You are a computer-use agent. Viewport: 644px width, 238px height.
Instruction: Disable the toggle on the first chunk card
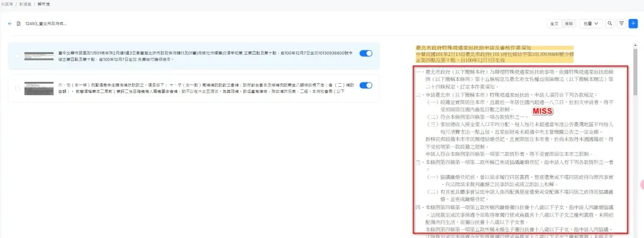[x=366, y=54]
